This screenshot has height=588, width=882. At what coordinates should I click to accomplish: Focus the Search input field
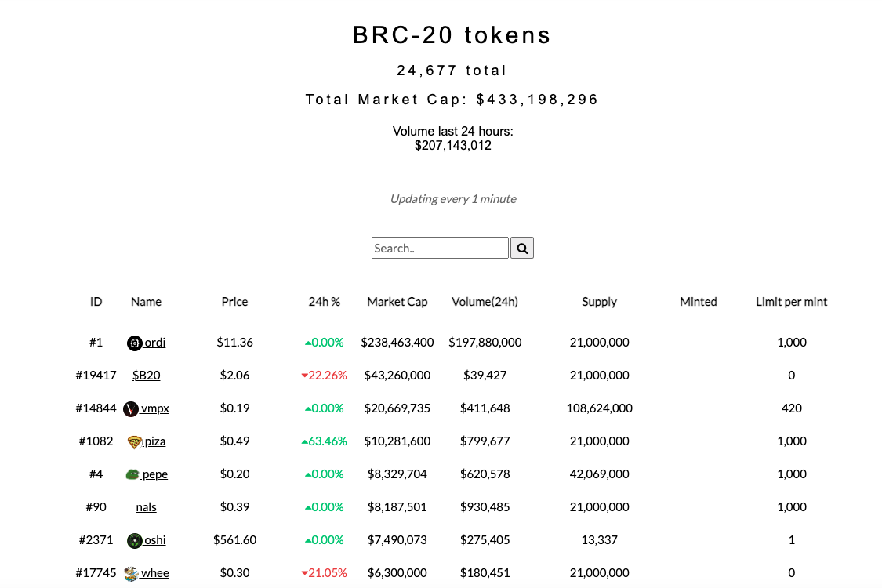coord(440,249)
